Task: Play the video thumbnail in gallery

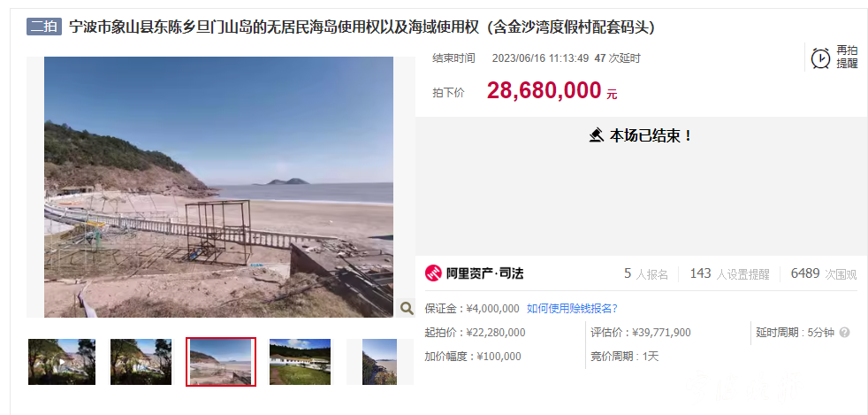Action: (62, 362)
